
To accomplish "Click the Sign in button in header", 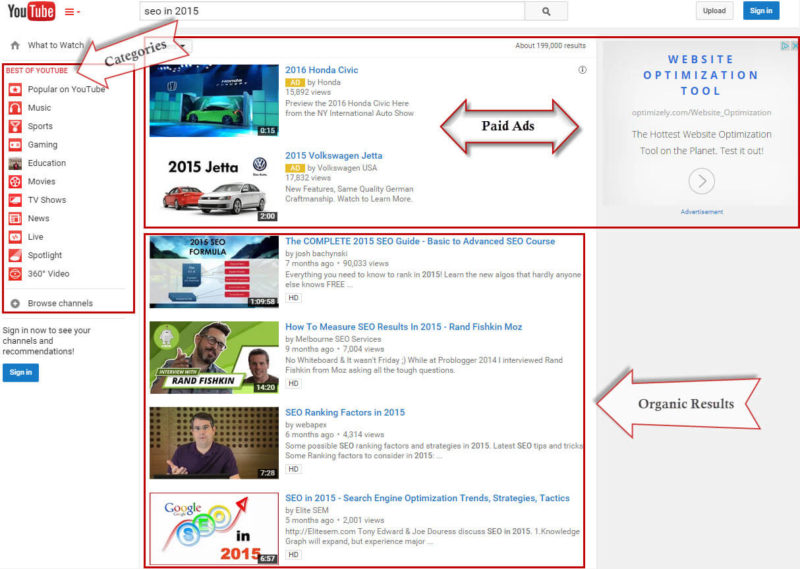I will [761, 11].
